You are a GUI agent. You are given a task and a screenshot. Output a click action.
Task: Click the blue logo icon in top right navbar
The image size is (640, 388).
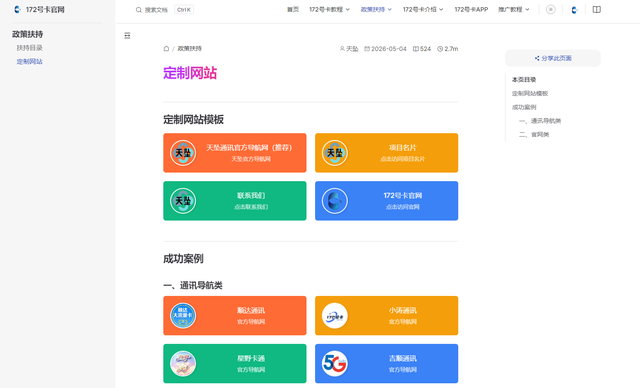(x=574, y=10)
